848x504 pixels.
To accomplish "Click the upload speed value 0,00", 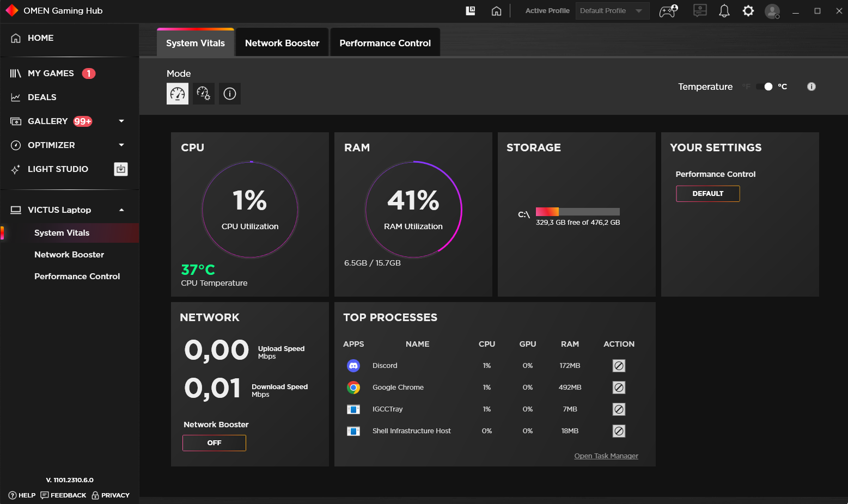I will pyautogui.click(x=217, y=350).
